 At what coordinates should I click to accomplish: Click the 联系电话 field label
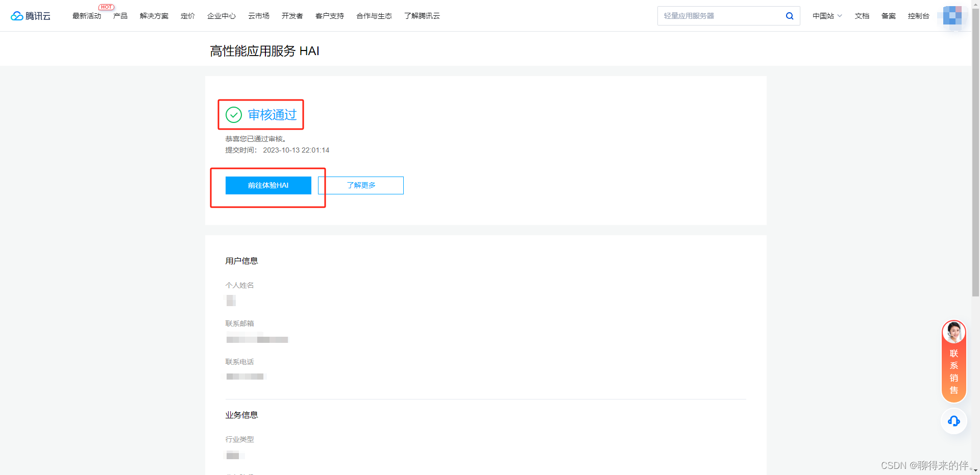[x=240, y=362]
